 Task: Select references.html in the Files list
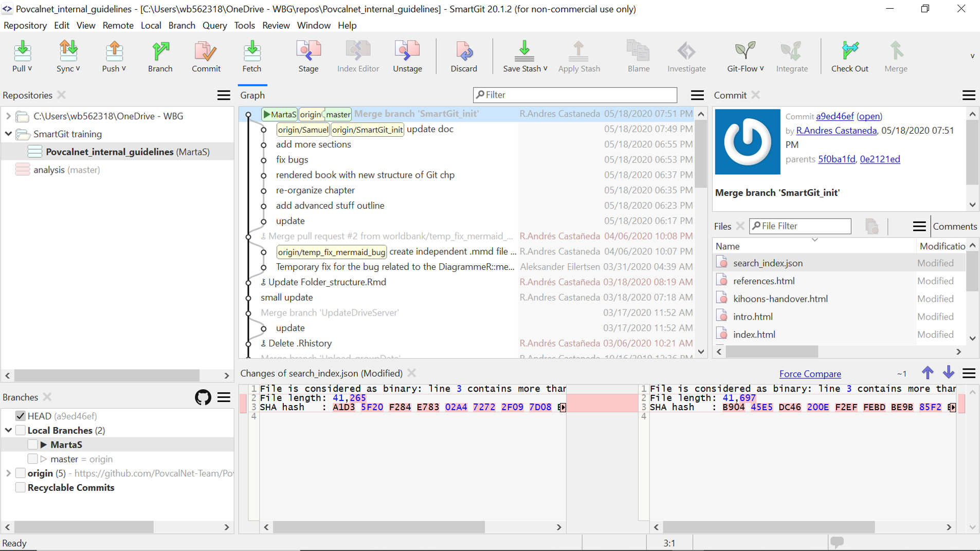pos(839,281)
